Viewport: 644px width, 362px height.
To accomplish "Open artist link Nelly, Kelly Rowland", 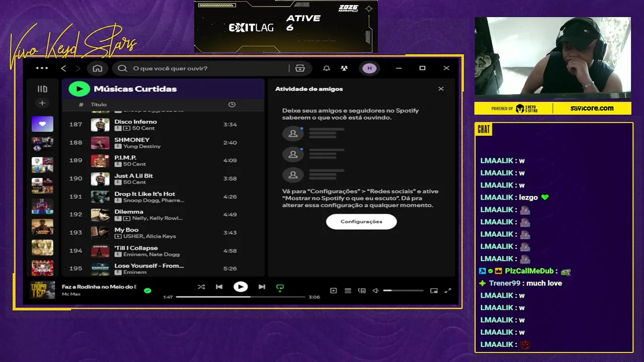I will pos(157,219).
